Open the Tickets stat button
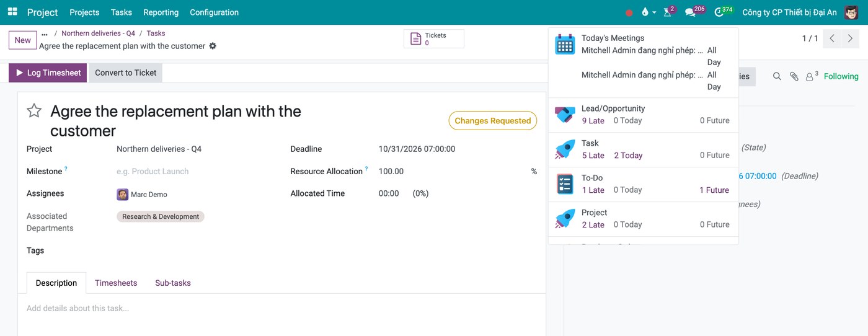This screenshot has width=868, height=336. [434, 39]
